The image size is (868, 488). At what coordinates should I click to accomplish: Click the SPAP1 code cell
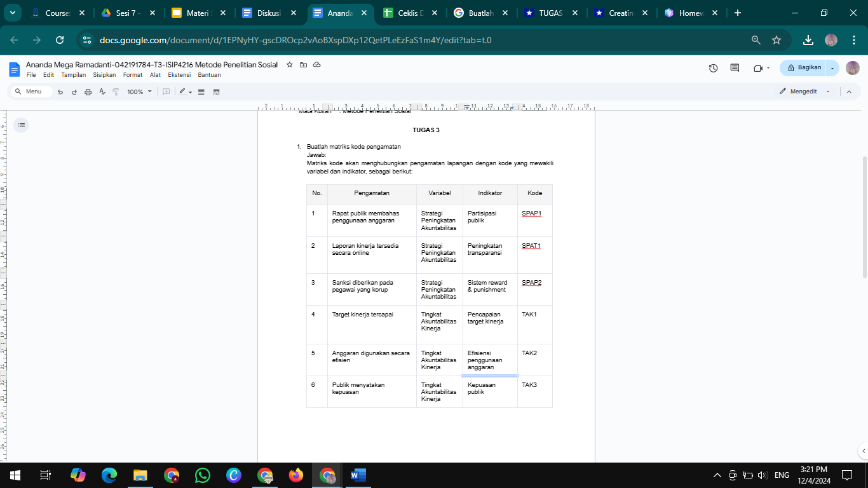534,220
